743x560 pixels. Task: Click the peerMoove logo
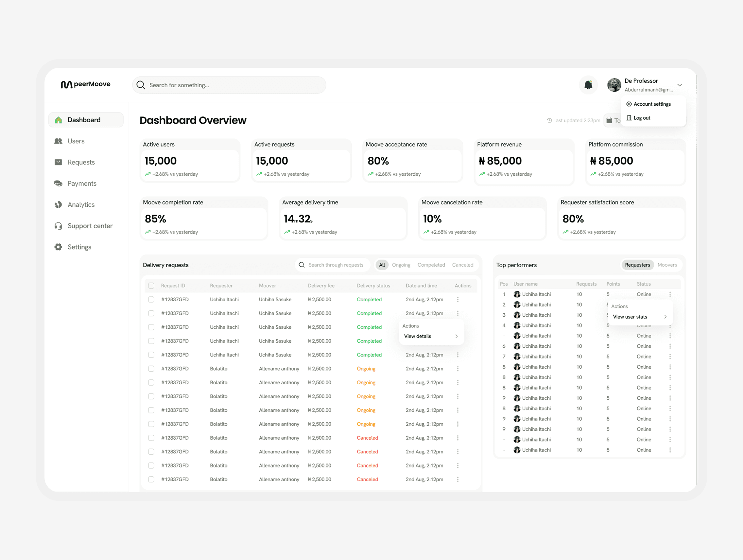tap(85, 84)
